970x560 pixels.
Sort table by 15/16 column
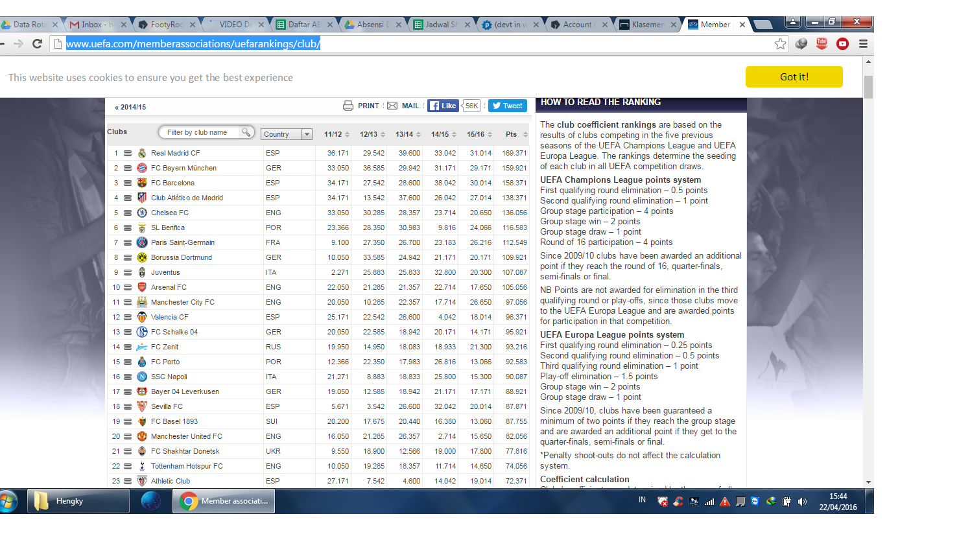[479, 134]
